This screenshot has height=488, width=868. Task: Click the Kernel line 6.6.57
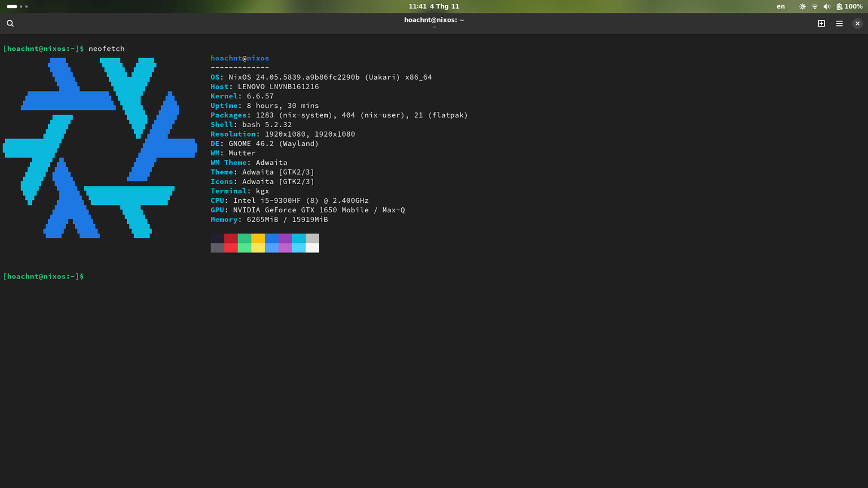click(x=242, y=97)
